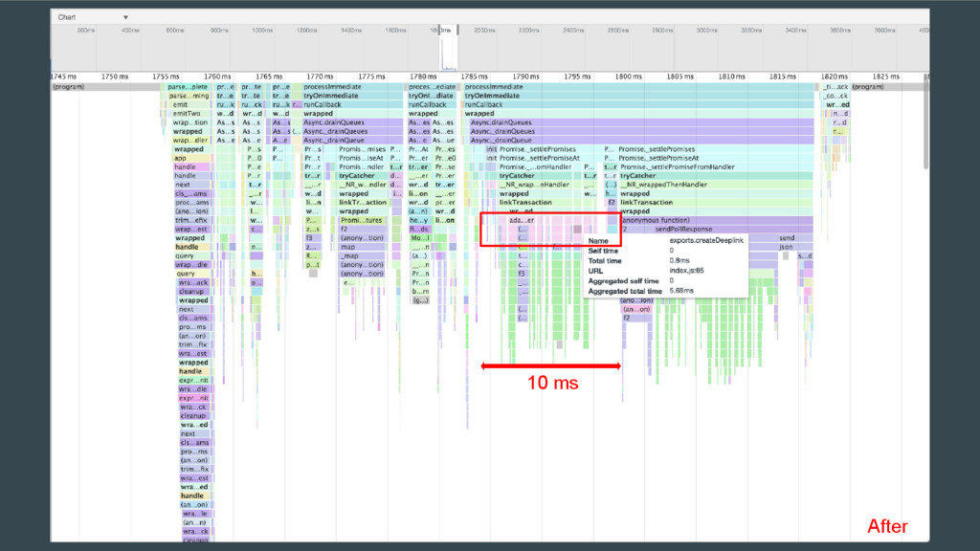Select the send block near 1815 ms
Viewport: 980px width, 551px height.
[x=786, y=238]
